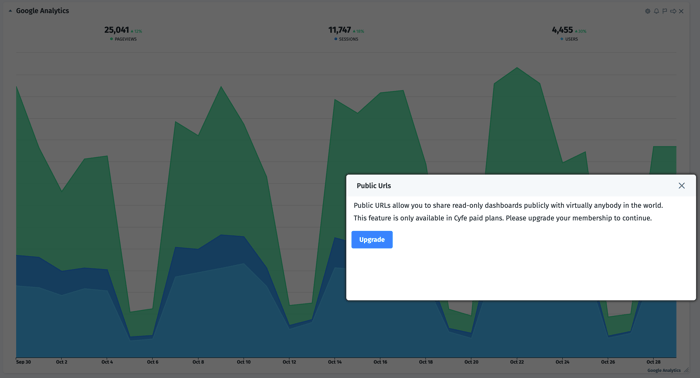The height and width of the screenshot is (378, 700).
Task: Click the Oct 4 axis label
Action: (x=107, y=362)
